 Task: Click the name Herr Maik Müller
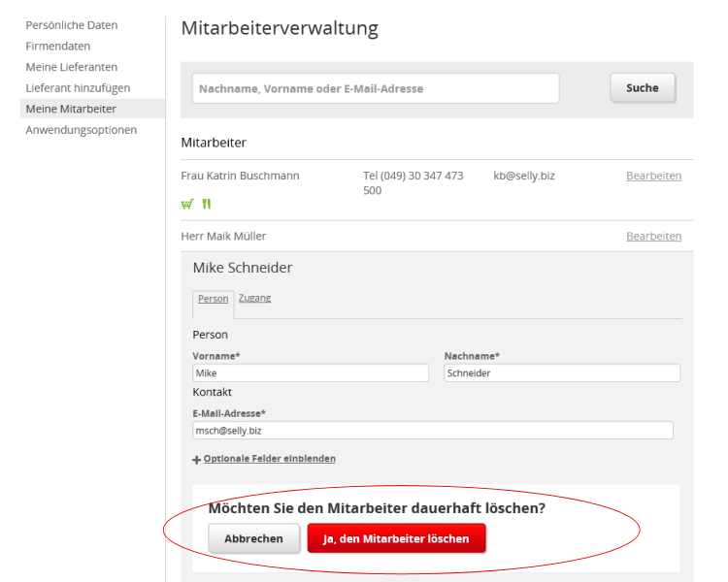[223, 237]
